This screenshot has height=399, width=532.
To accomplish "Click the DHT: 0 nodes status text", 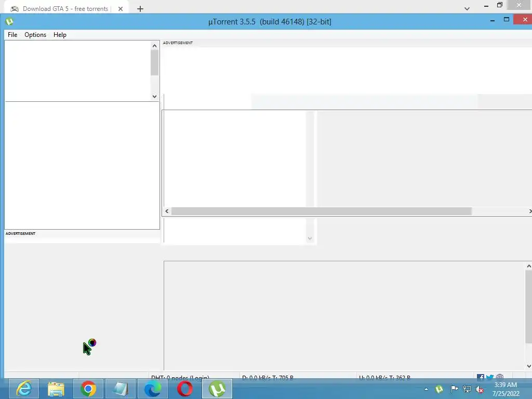I will point(180,377).
